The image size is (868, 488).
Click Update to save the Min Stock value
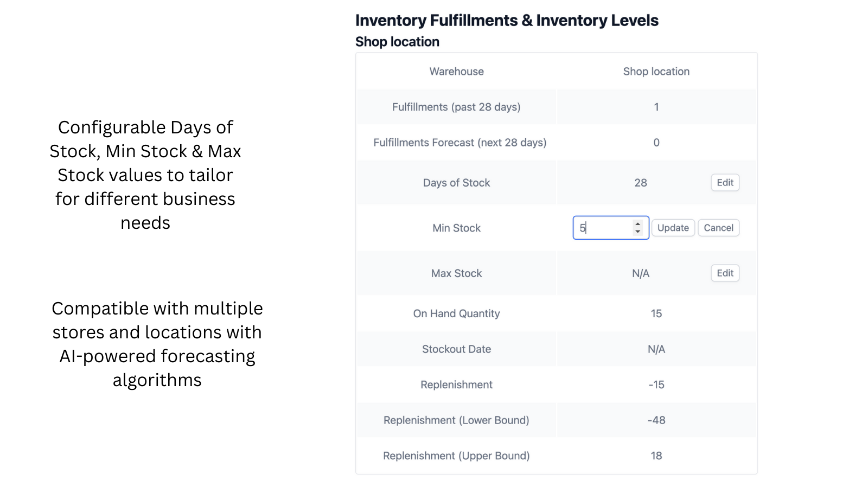[x=673, y=228]
